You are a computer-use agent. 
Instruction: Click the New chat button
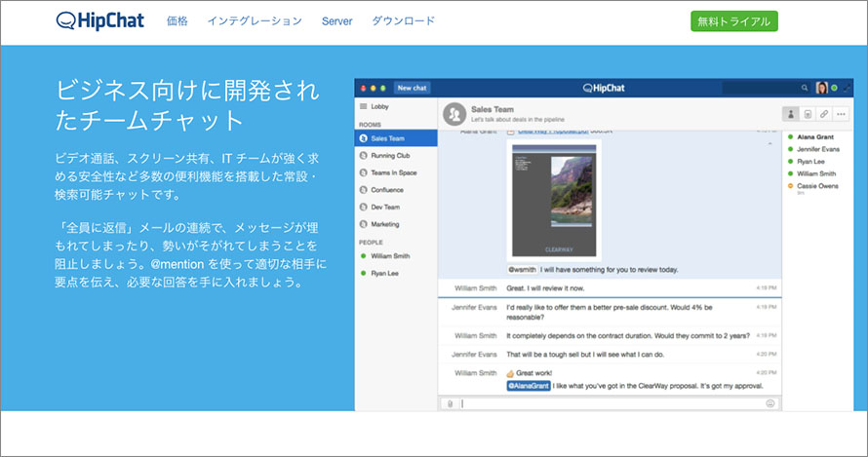(x=412, y=88)
